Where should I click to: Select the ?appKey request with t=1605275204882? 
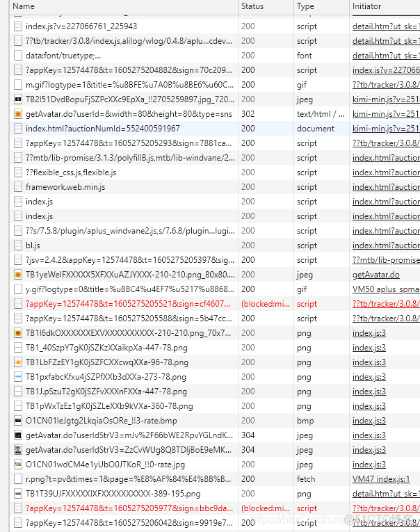(129, 70)
